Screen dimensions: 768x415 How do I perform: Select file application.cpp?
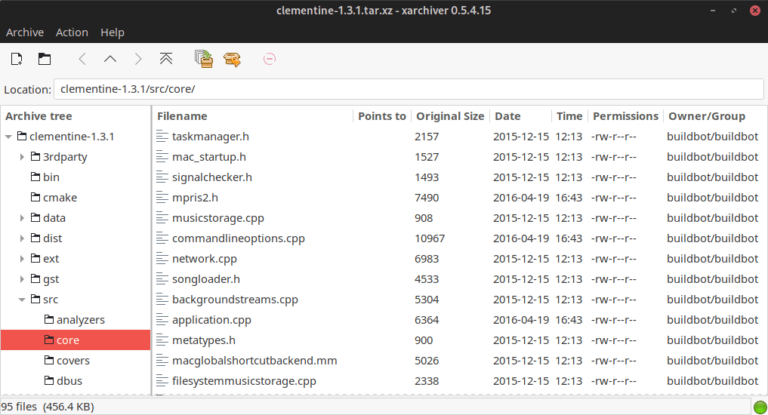point(212,320)
